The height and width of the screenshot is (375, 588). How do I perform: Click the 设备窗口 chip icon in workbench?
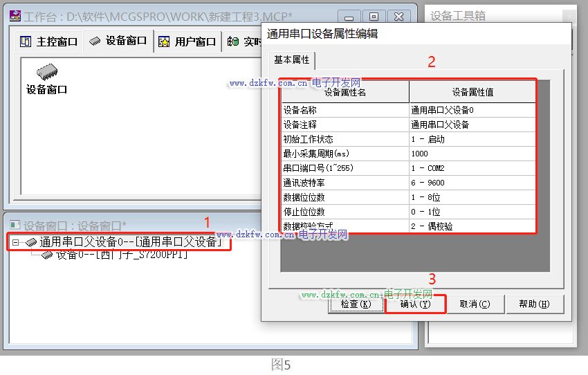point(46,72)
